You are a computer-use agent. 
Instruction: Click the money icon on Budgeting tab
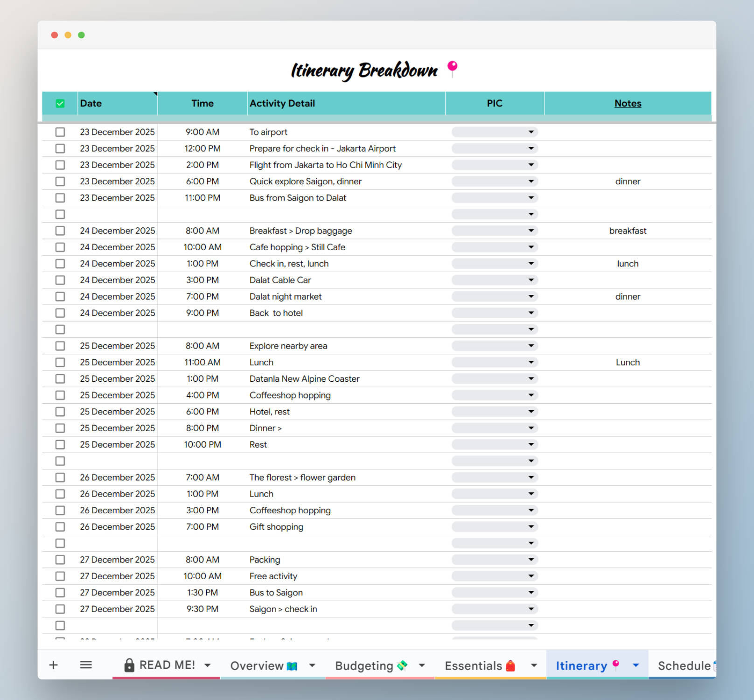click(x=402, y=665)
